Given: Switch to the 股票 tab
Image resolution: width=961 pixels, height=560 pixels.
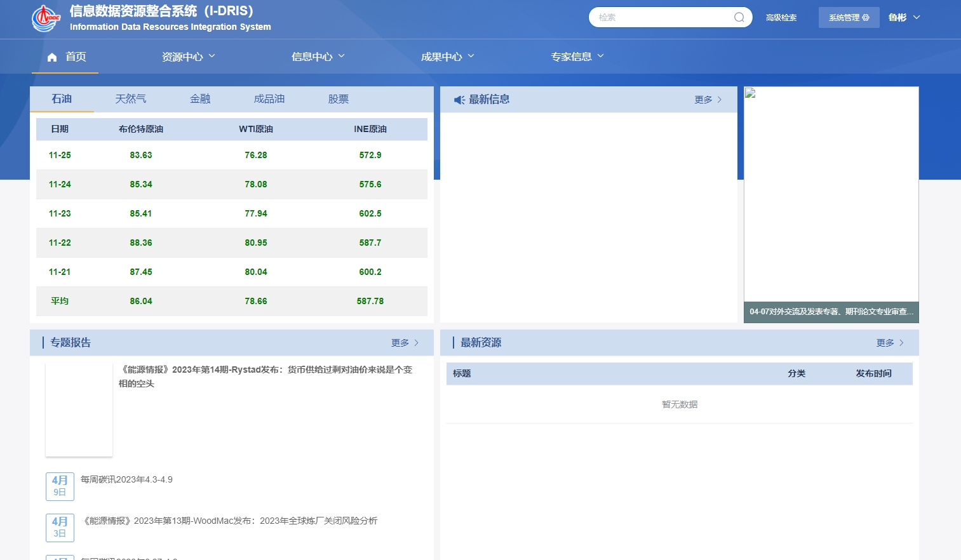Looking at the screenshot, I should tap(339, 99).
